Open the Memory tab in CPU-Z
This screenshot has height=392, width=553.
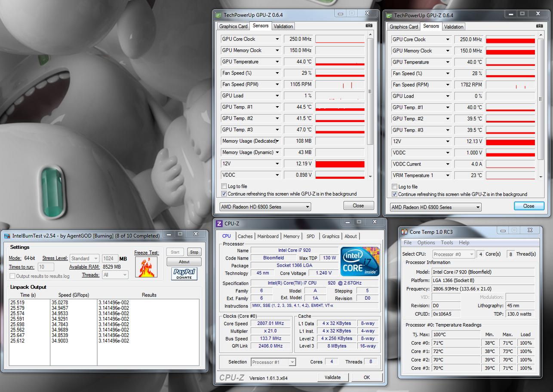291,236
